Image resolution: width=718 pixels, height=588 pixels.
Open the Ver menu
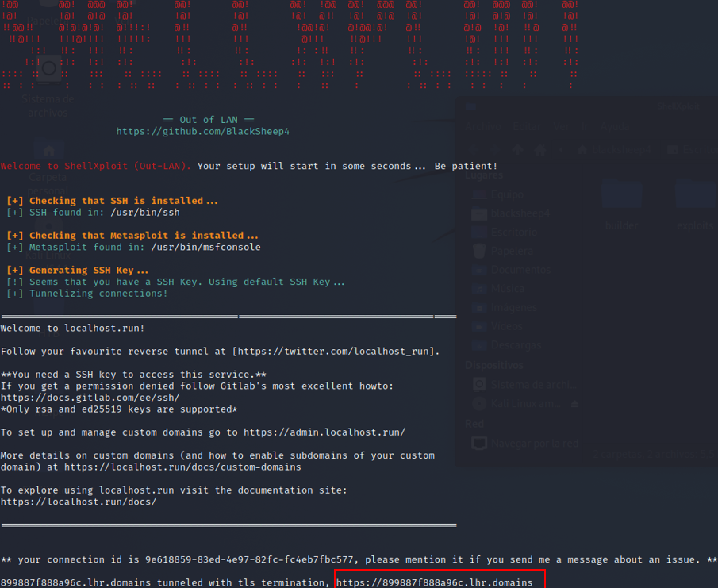point(561,126)
